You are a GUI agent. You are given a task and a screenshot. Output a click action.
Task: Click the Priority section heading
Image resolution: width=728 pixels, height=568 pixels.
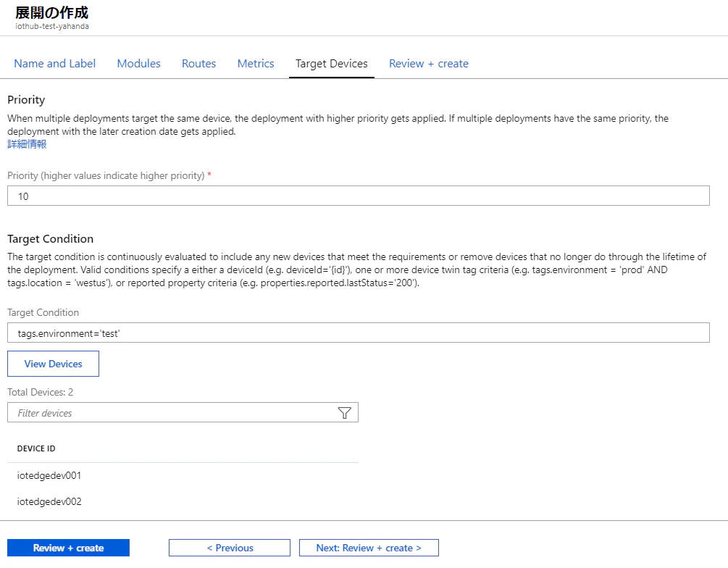[x=26, y=100]
